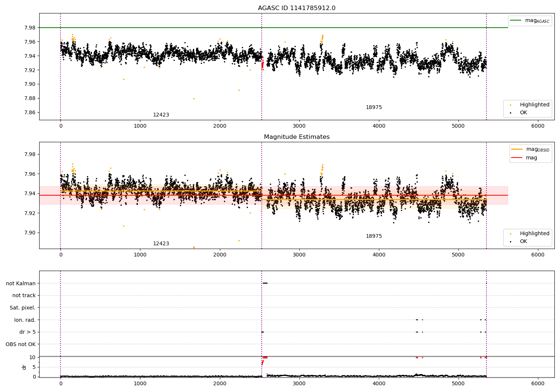Click obsid label '12423' in Magnitude Estimates panel

pos(161,244)
